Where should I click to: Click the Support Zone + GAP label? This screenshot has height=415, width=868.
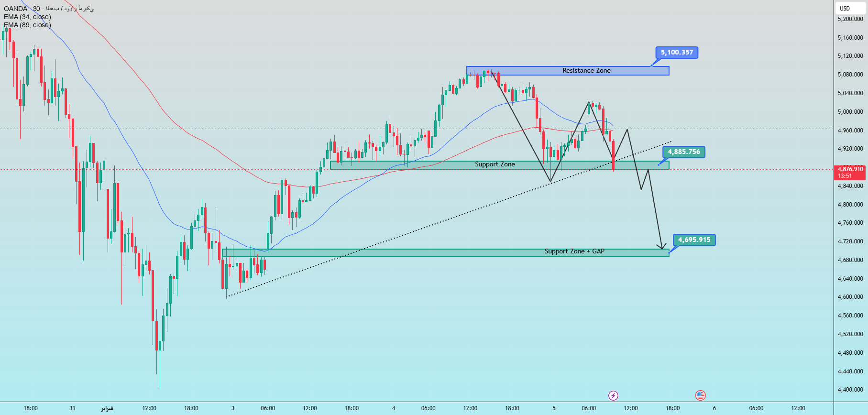pyautogui.click(x=574, y=251)
